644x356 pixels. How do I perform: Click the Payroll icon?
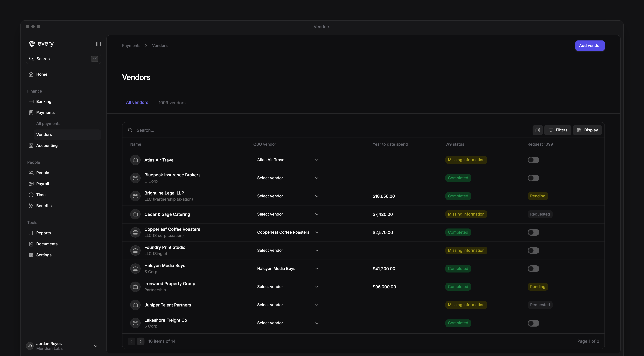pos(31,184)
